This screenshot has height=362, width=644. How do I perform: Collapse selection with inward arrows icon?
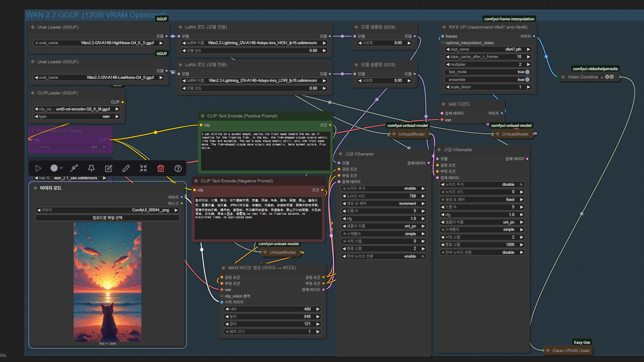click(143, 168)
